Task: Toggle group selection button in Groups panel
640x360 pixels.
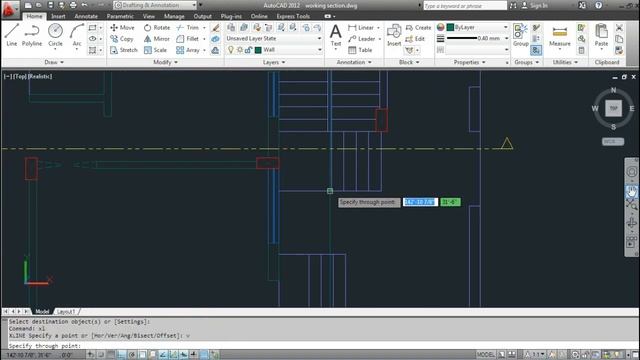Action: tap(536, 50)
